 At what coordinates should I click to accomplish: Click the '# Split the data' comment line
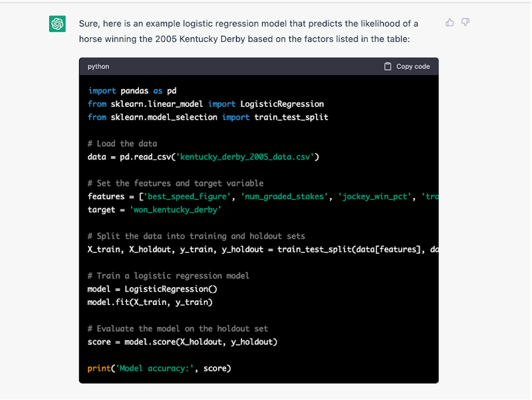196,236
